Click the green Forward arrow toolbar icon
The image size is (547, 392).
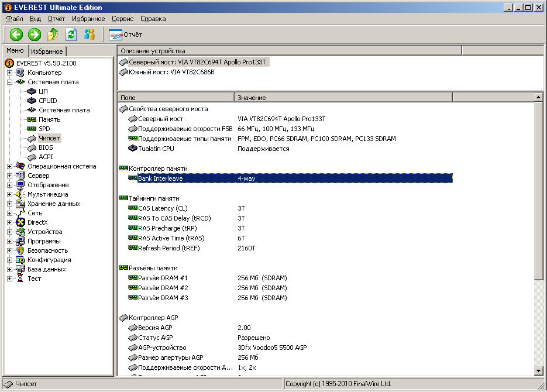35,35
